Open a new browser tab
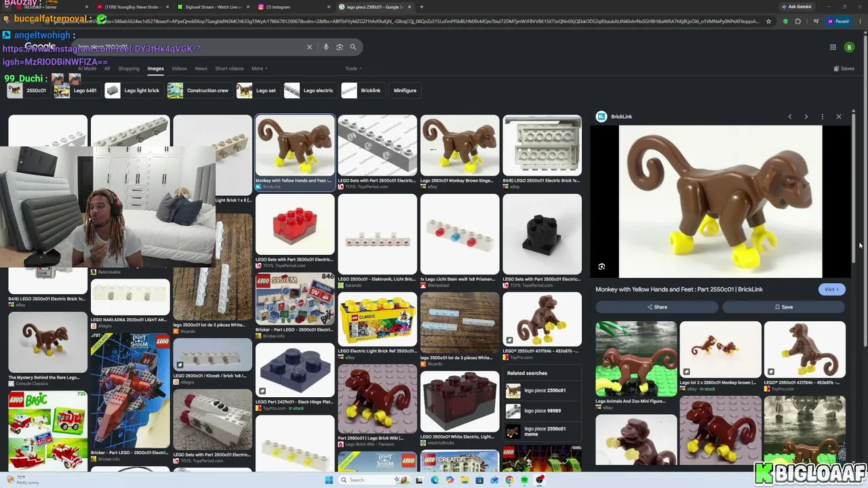Image resolution: width=868 pixels, height=488 pixels. (x=422, y=7)
